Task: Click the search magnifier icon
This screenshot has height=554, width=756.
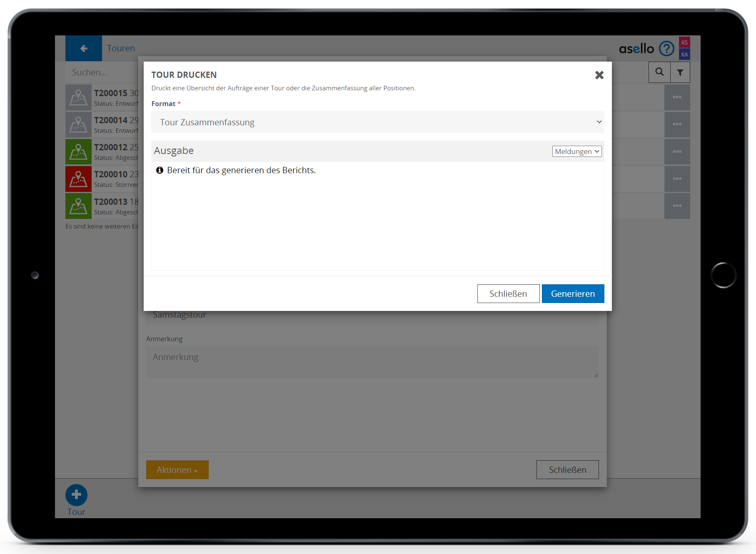Action: tap(659, 72)
